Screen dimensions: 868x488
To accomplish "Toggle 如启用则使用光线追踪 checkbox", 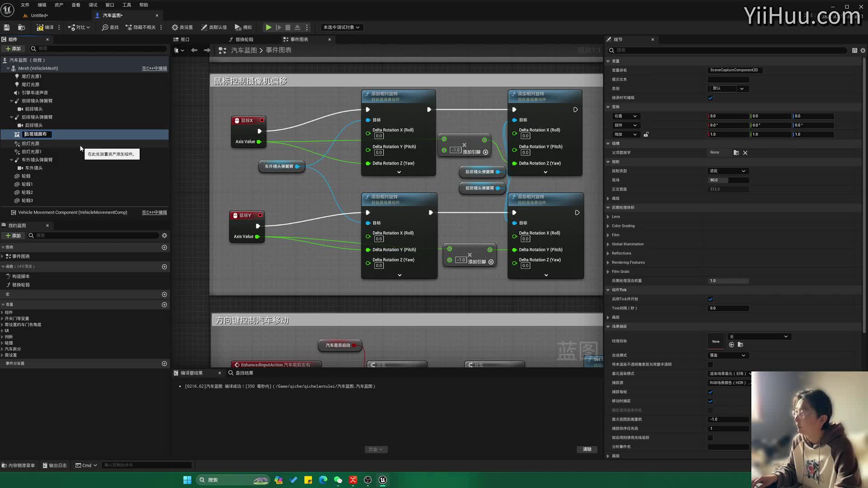I will pos(710,438).
